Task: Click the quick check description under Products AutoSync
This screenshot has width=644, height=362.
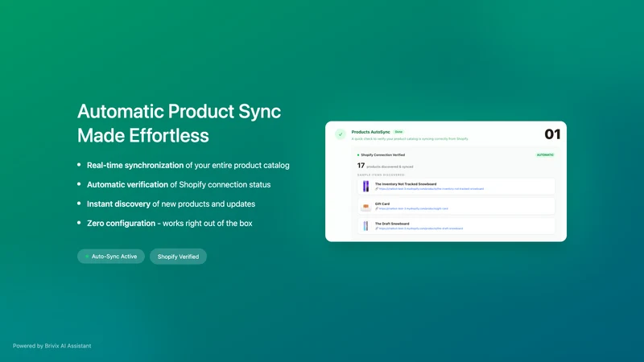Action: pos(410,138)
